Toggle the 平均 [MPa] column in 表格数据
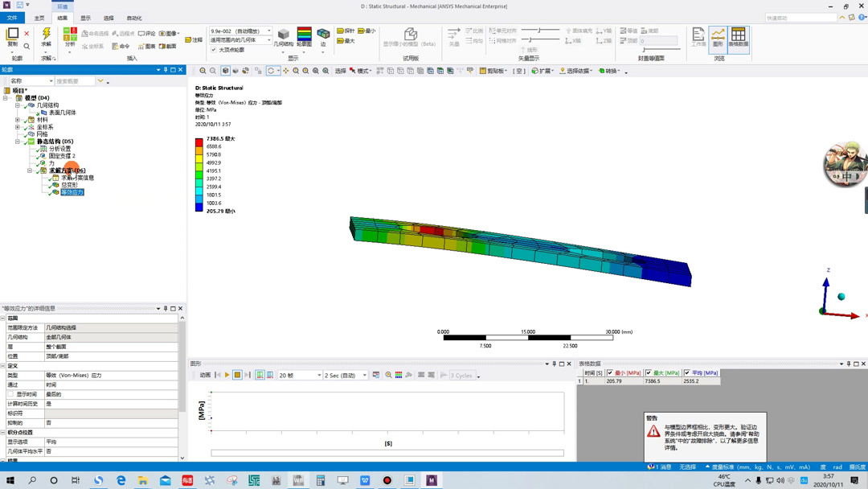The height and width of the screenshot is (489, 868). (x=687, y=371)
